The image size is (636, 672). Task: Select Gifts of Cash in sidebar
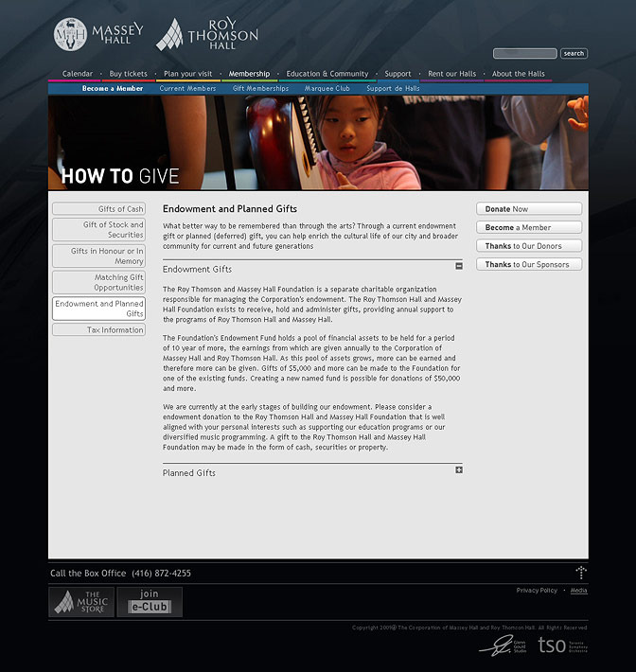(x=99, y=209)
